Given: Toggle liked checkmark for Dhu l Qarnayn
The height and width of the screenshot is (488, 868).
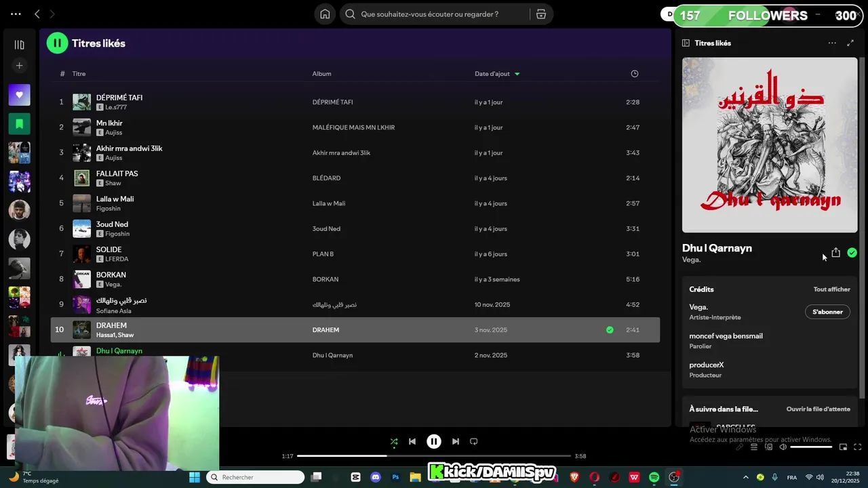Looking at the screenshot, I should tap(852, 253).
